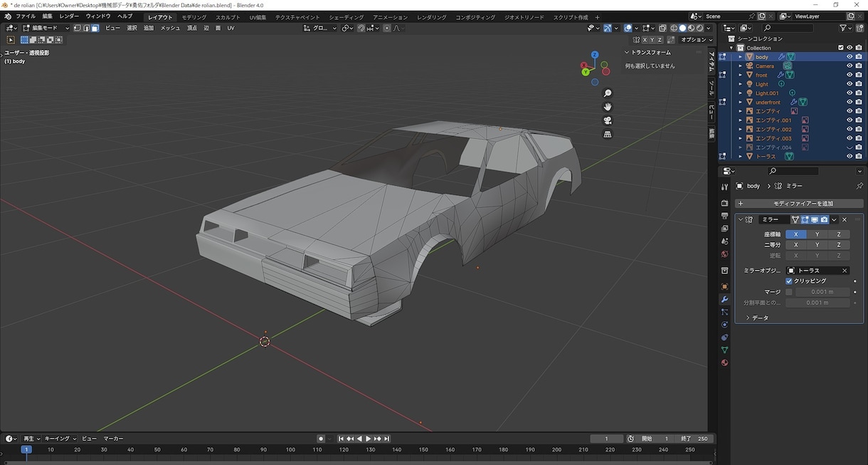
Task: Open Render properties tab icon
Action: (725, 203)
